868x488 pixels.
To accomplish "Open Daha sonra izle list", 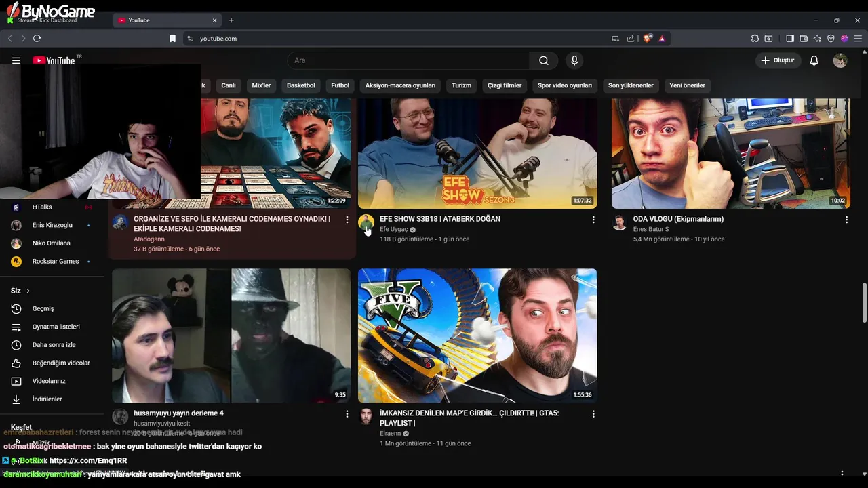I will [x=52, y=345].
